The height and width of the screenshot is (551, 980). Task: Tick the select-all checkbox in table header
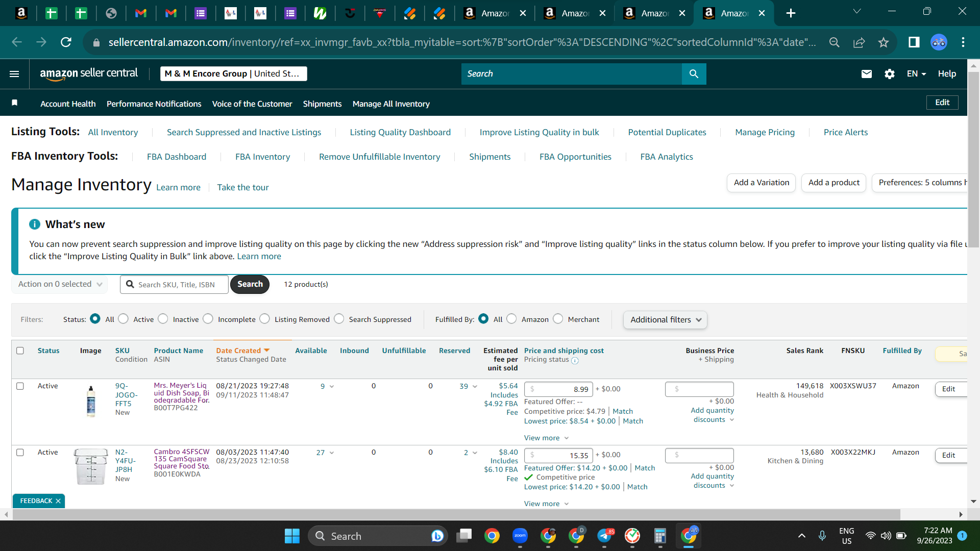click(x=20, y=350)
